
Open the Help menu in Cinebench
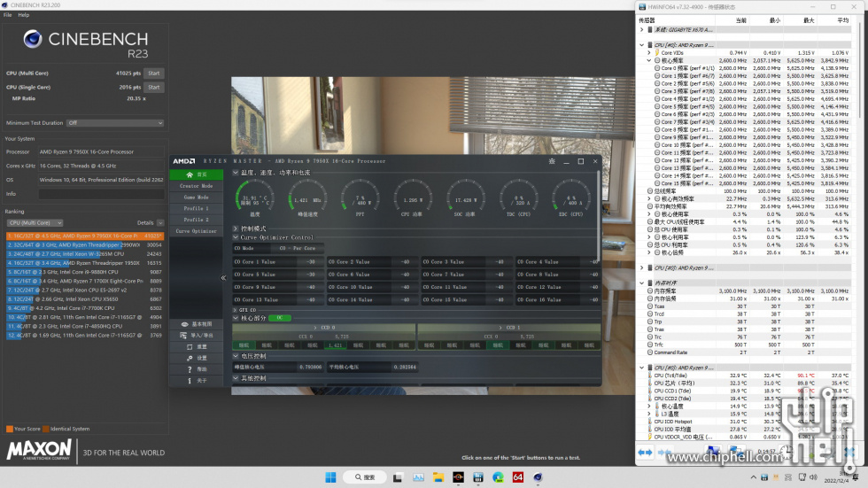click(x=24, y=15)
